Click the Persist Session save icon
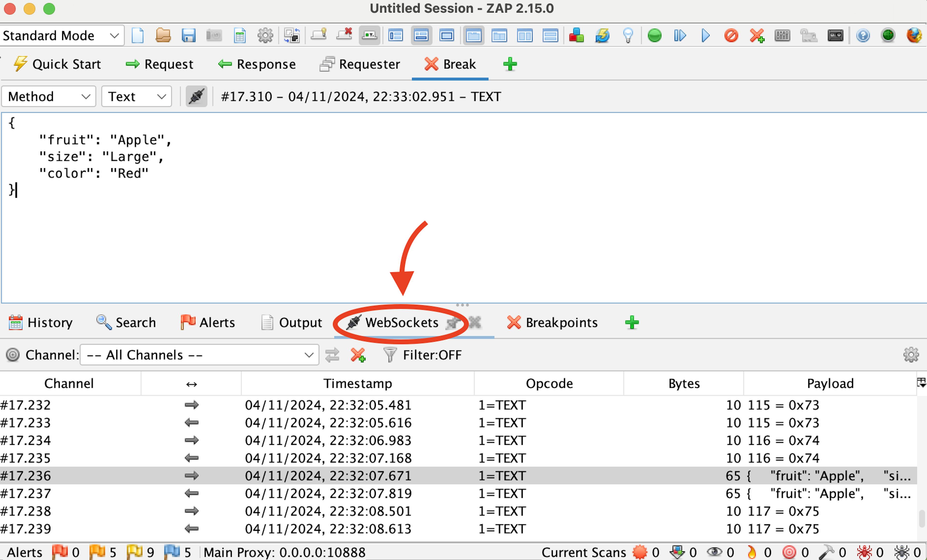Image resolution: width=927 pixels, height=560 pixels. point(189,36)
